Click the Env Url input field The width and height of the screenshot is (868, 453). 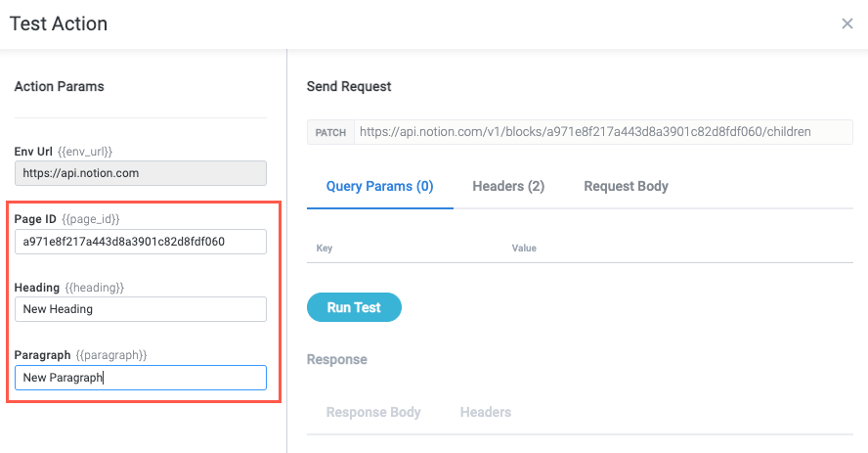(x=141, y=173)
